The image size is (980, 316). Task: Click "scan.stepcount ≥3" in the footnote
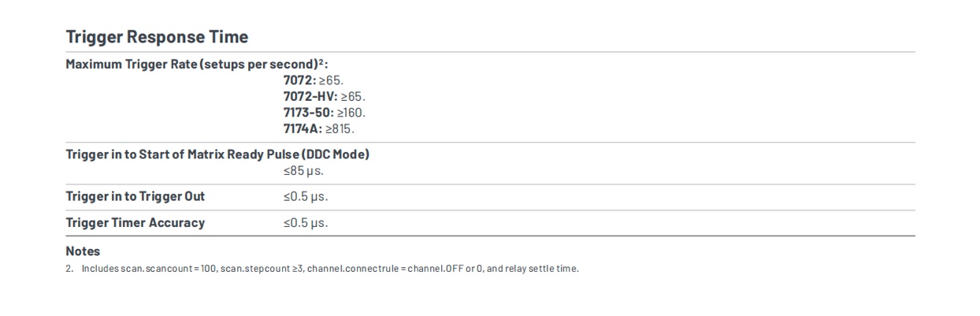pyautogui.click(x=262, y=269)
